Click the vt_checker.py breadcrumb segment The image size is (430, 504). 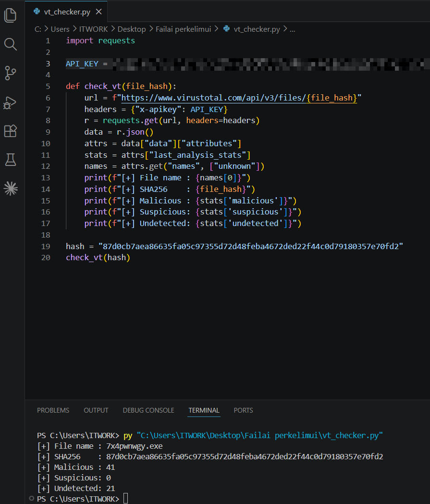tap(257, 29)
